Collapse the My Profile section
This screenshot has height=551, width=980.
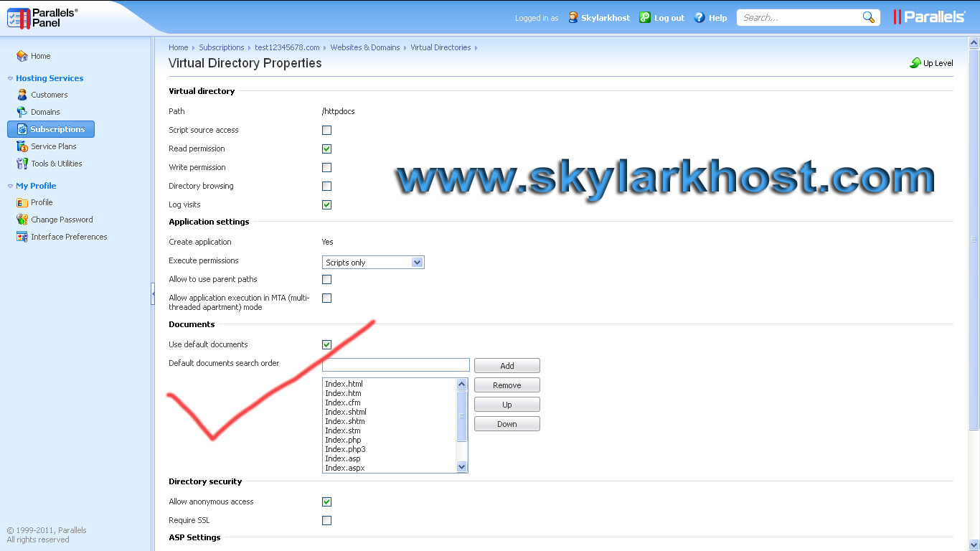click(10, 187)
